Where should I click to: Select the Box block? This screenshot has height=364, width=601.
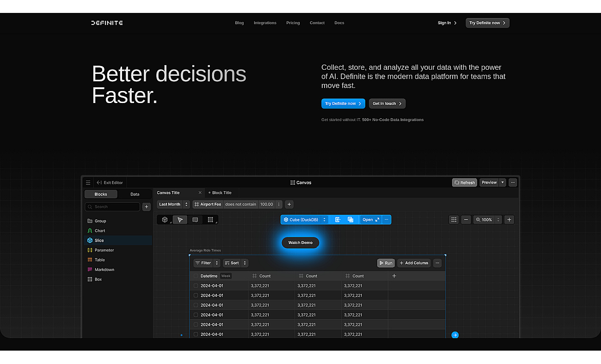118,279
